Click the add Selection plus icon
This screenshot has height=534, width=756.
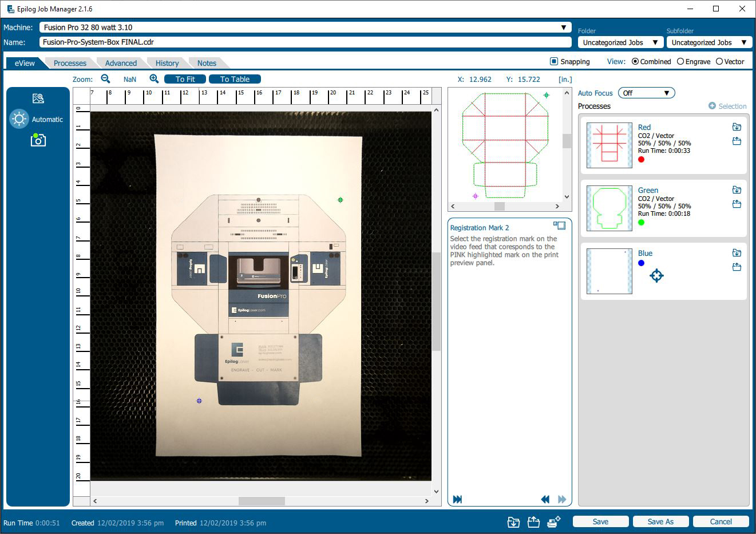click(712, 106)
